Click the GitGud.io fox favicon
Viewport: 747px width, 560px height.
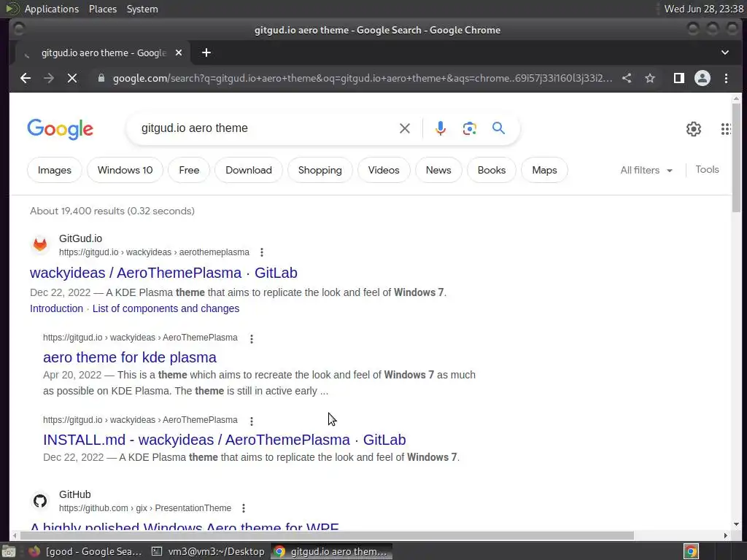[x=40, y=245]
